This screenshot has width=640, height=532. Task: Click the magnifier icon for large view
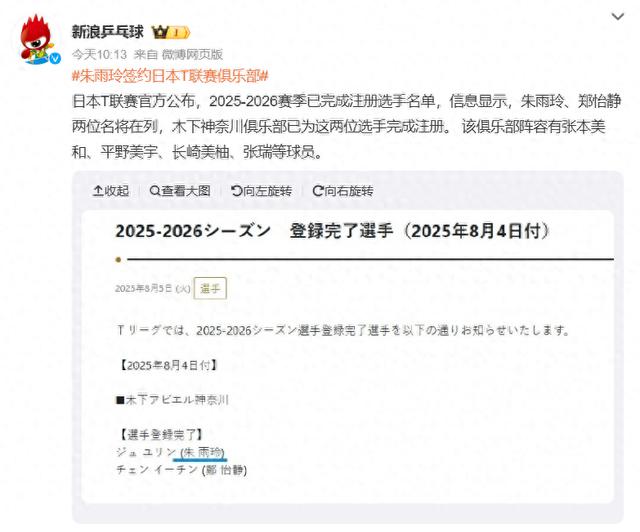[x=155, y=191]
